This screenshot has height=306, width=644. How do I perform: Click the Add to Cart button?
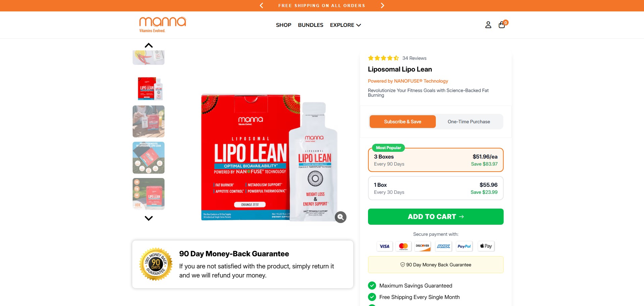pos(436,217)
